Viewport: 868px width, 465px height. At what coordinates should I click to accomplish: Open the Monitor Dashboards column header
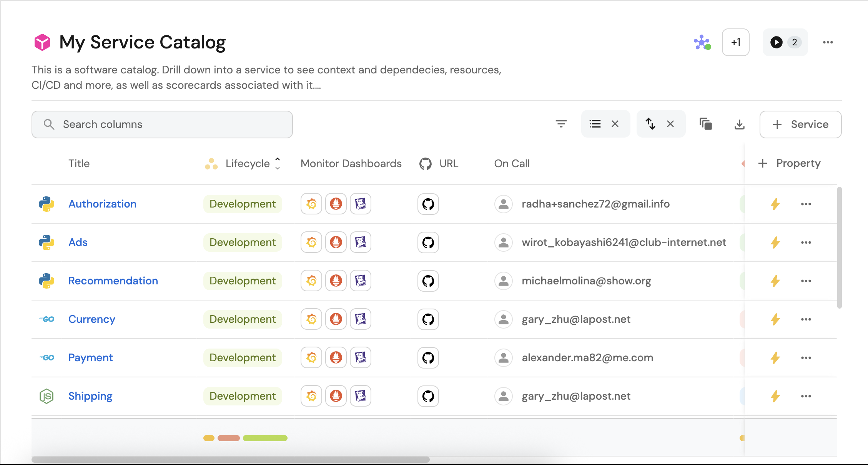[351, 163]
